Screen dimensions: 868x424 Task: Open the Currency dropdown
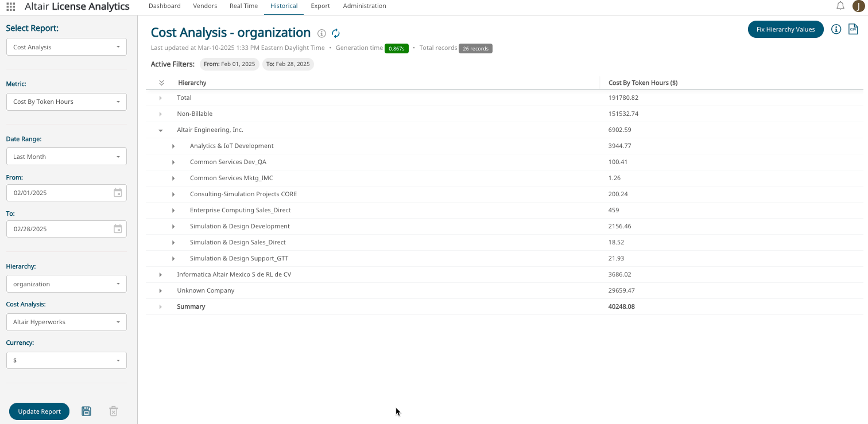pyautogui.click(x=67, y=360)
